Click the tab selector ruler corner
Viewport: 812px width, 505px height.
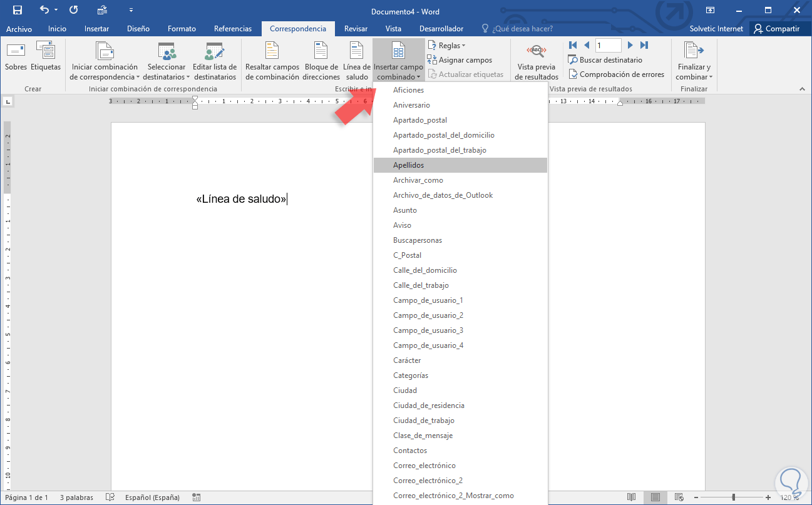pyautogui.click(x=8, y=101)
